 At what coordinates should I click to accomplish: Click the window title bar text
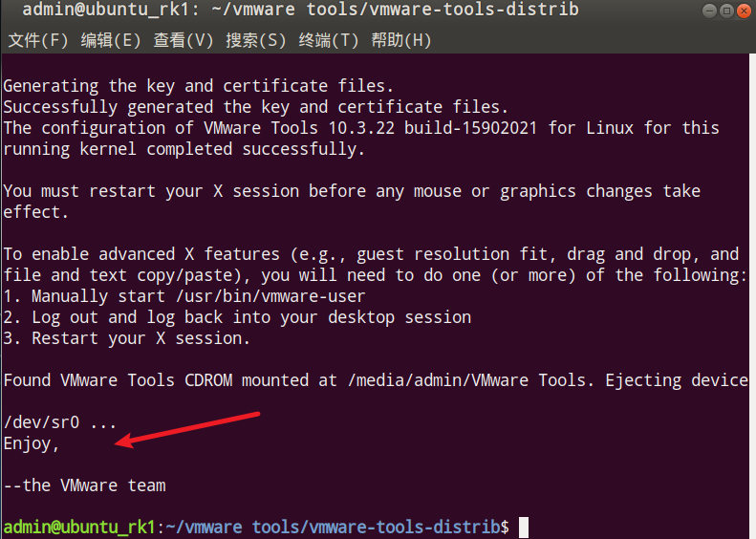pyautogui.click(x=299, y=11)
